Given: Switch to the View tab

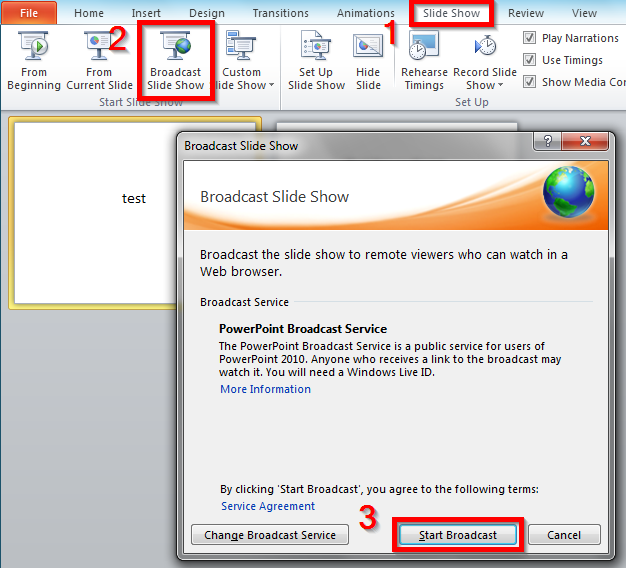Looking at the screenshot, I should (584, 13).
